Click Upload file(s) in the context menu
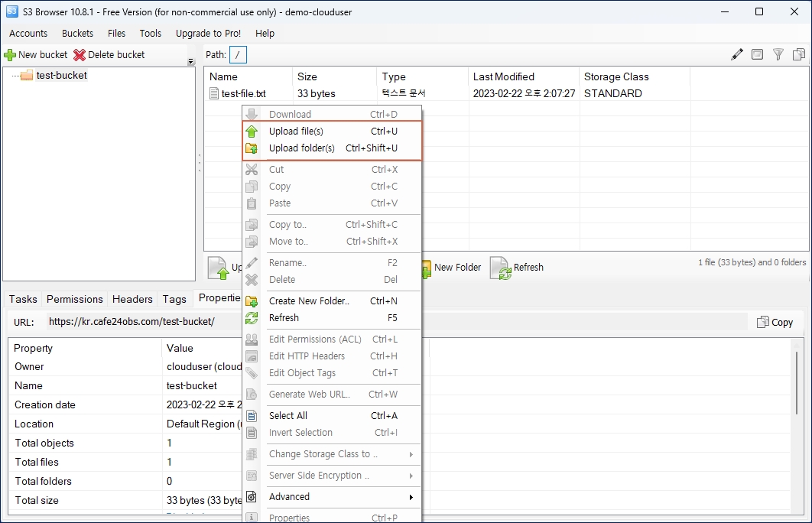The image size is (812, 523). point(296,132)
